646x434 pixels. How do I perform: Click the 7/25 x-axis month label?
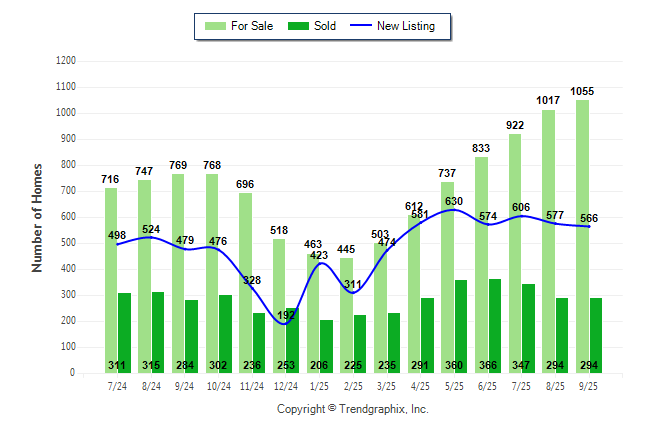click(x=521, y=385)
